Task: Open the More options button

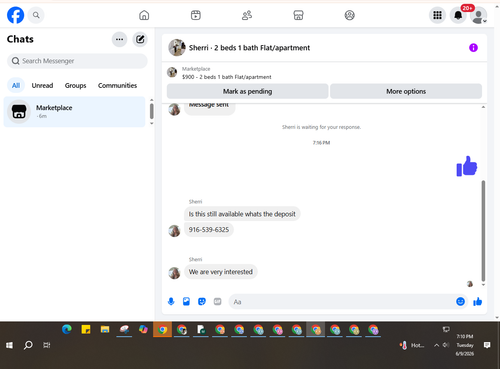Action: pos(406,91)
